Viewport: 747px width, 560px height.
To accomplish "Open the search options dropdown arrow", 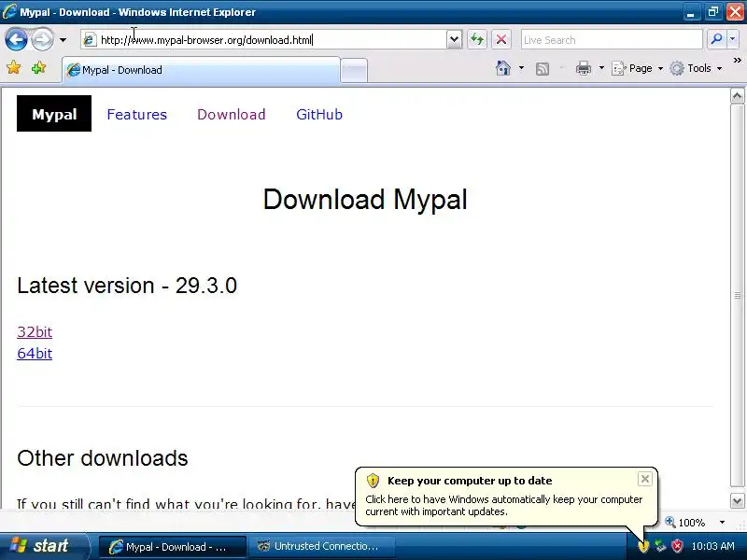I will [733, 39].
